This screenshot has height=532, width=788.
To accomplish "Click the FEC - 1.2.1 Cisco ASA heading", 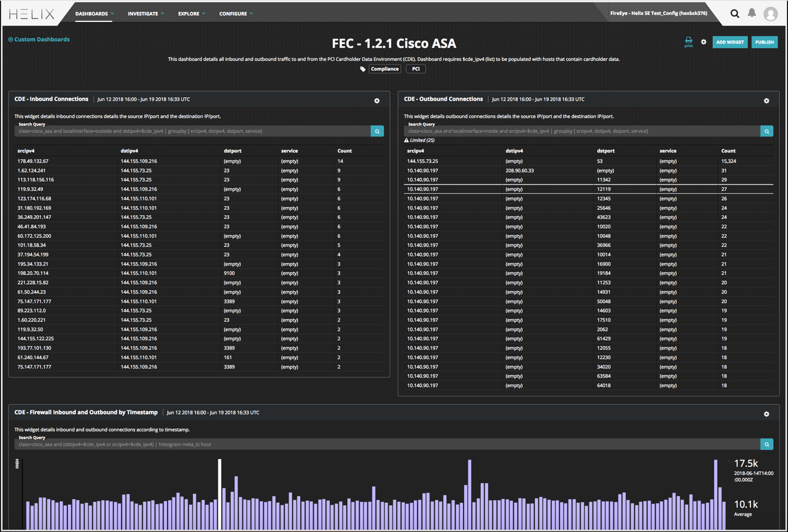I will click(x=394, y=44).
